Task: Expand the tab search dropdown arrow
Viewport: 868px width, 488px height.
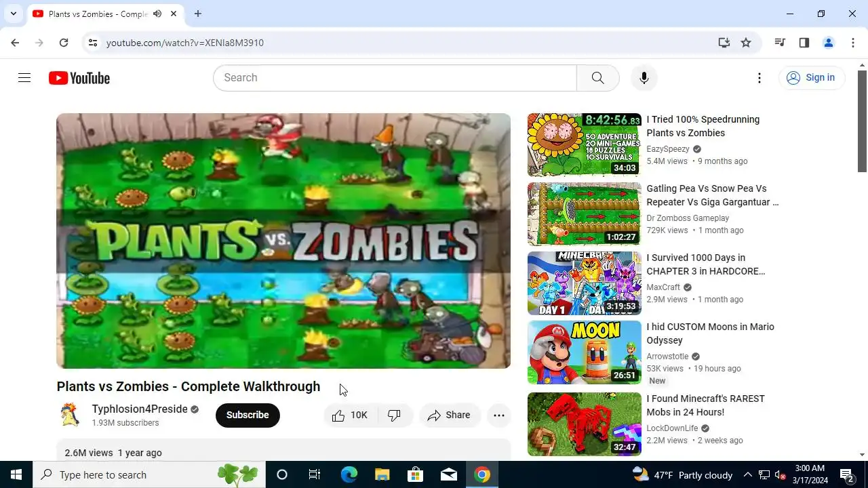Action: point(13,14)
